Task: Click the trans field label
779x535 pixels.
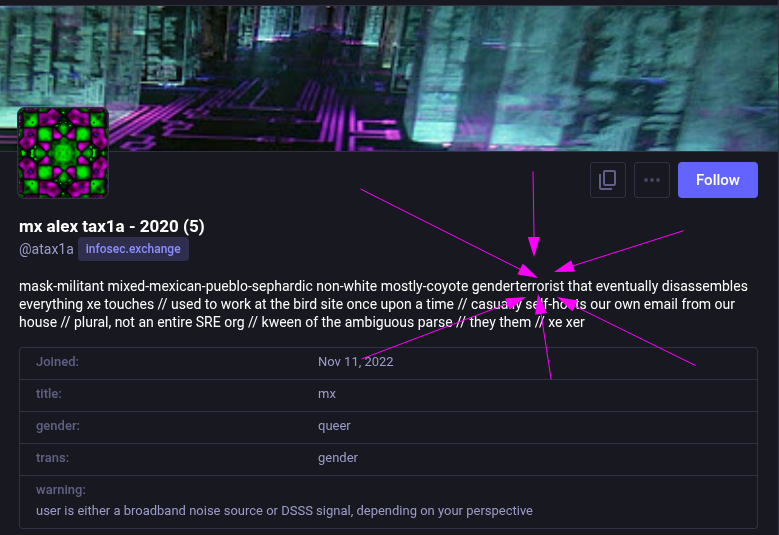Action: point(52,458)
